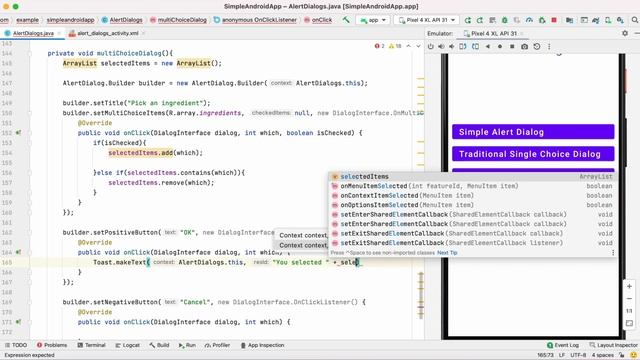Click emulator volume down icon
The image size is (640, 360).
(451, 47)
